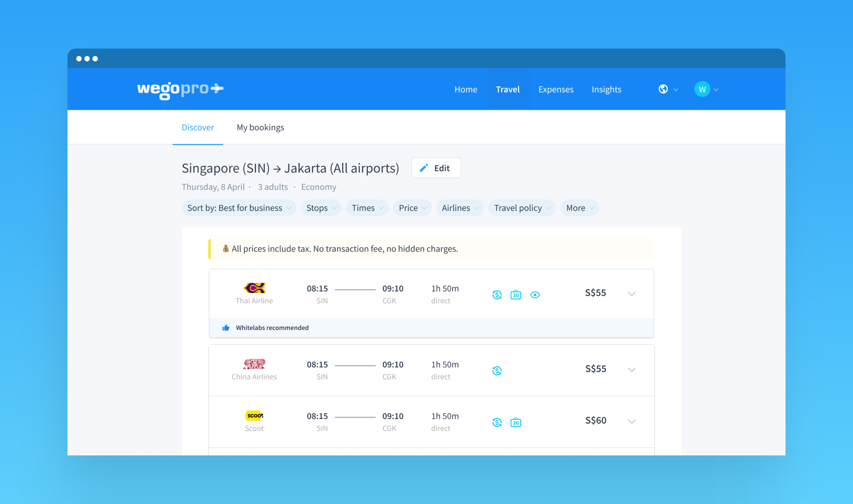Click the 30kg baggage icon on Scoot row

tap(515, 422)
